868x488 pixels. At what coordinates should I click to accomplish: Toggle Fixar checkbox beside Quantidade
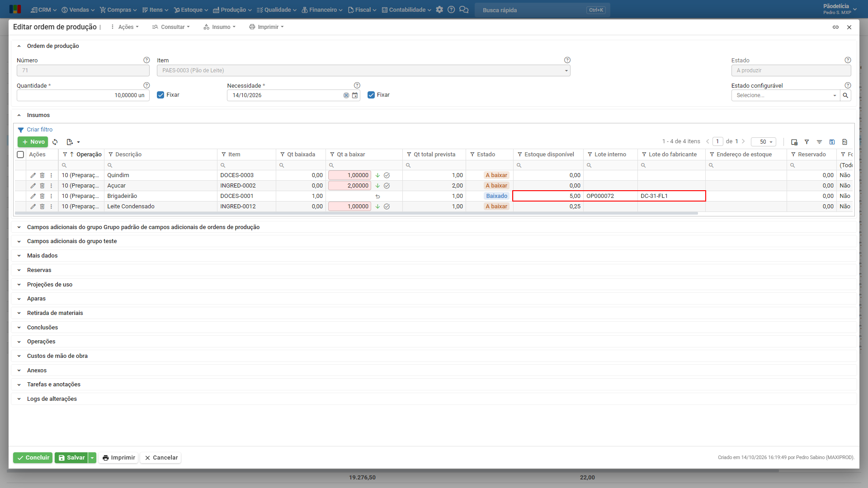pos(160,95)
